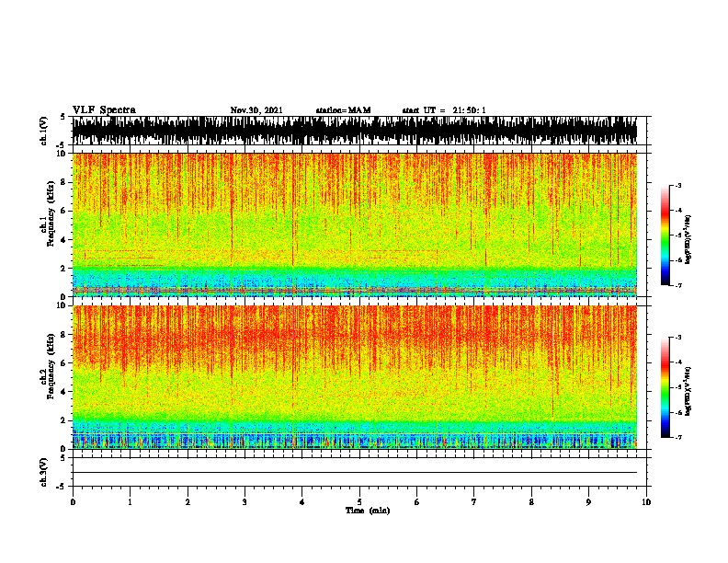Click the "VLF Spectra" plot title

pyautogui.click(x=104, y=110)
